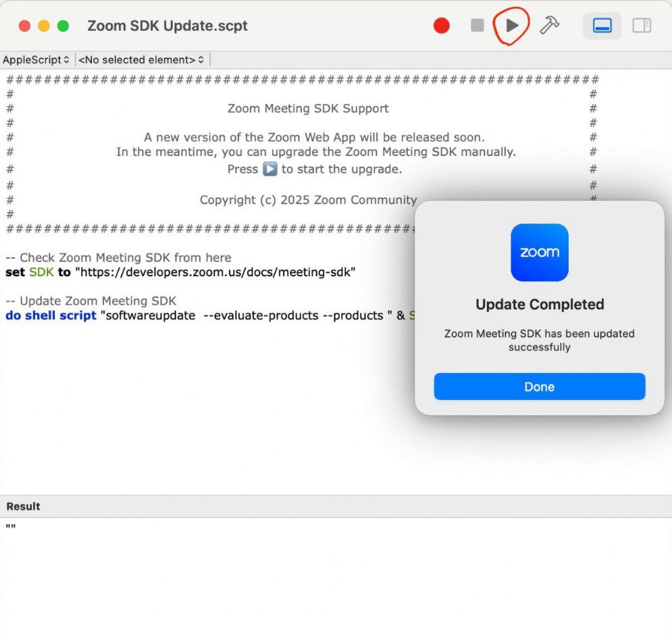Click the "Zoom SDK Update.scpt" window title

coord(167,26)
